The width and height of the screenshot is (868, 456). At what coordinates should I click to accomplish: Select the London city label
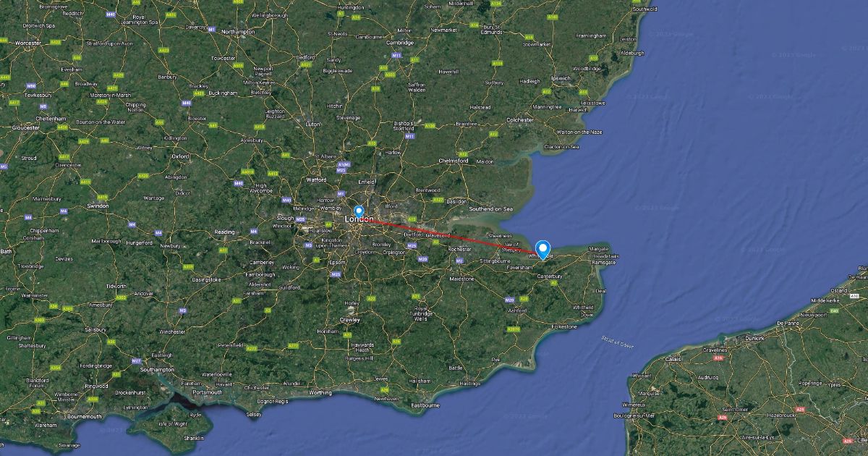(x=360, y=219)
